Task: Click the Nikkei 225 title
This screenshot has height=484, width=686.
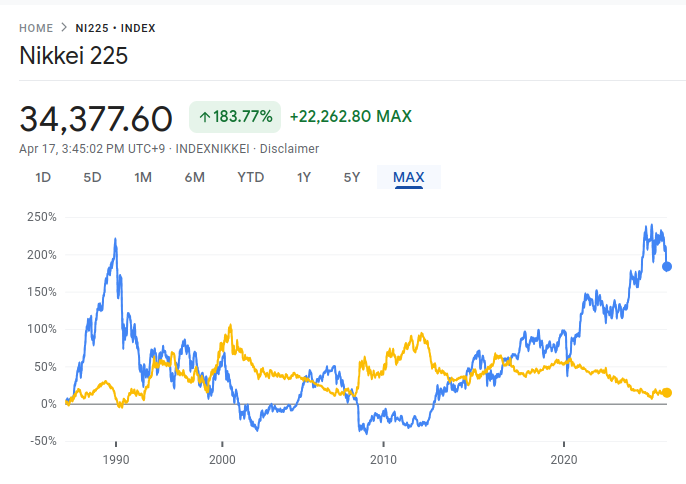Action: [74, 56]
